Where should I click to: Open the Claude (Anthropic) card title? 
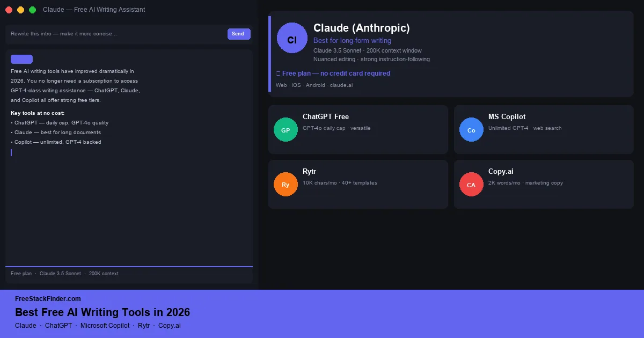361,28
